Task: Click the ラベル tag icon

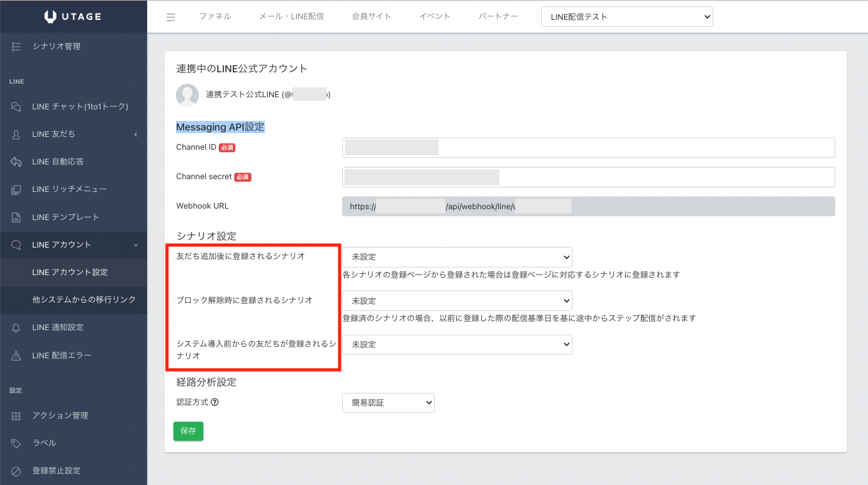Action: pyautogui.click(x=17, y=443)
